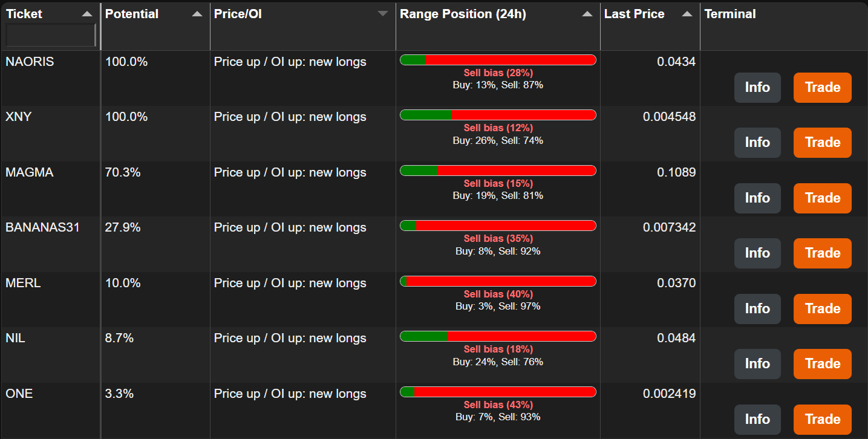Viewport: 868px width, 439px height.
Task: Select the BANANAS31 ticket cell
Action: click(50, 244)
